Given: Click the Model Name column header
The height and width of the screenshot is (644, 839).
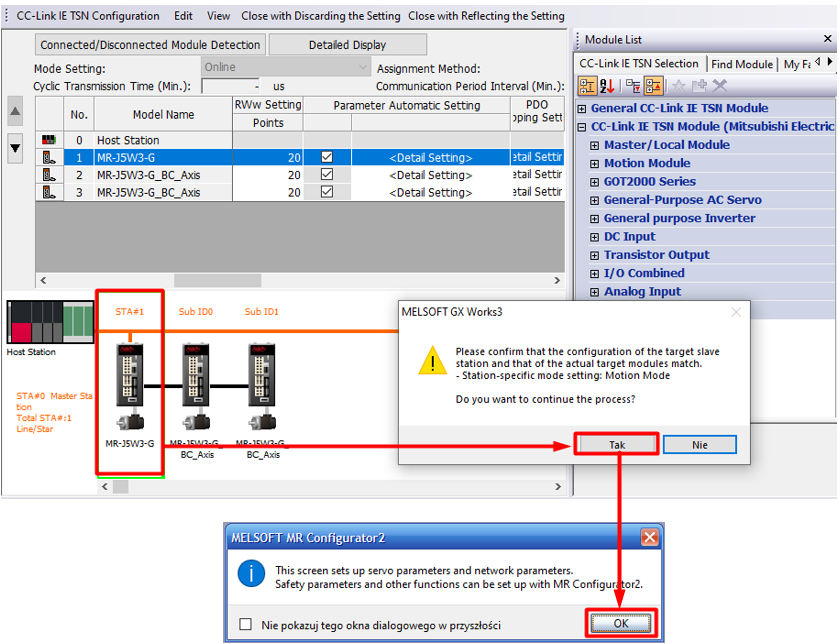Looking at the screenshot, I should click(x=163, y=114).
